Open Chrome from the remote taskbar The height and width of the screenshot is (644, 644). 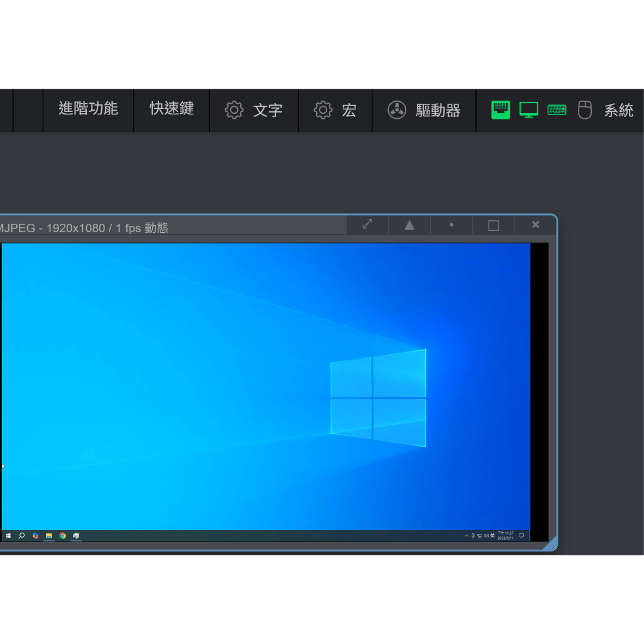(62, 536)
